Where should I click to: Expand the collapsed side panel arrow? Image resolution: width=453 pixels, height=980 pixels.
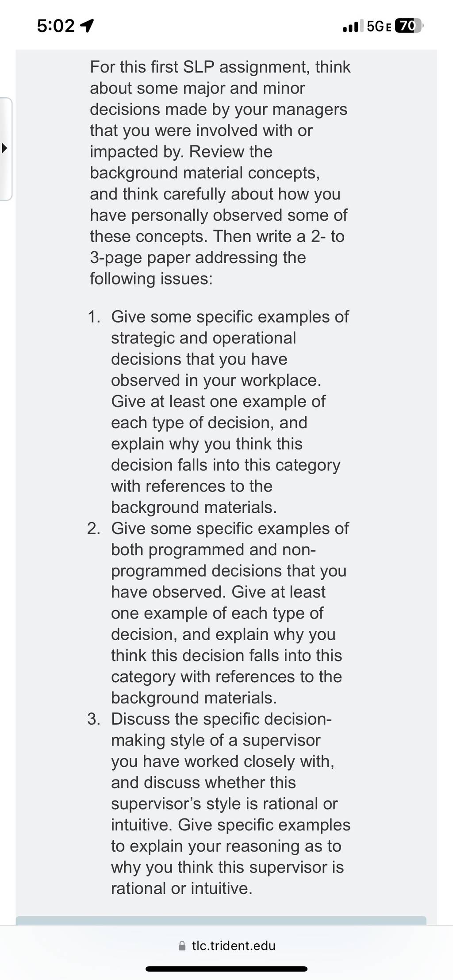[x=4, y=148]
